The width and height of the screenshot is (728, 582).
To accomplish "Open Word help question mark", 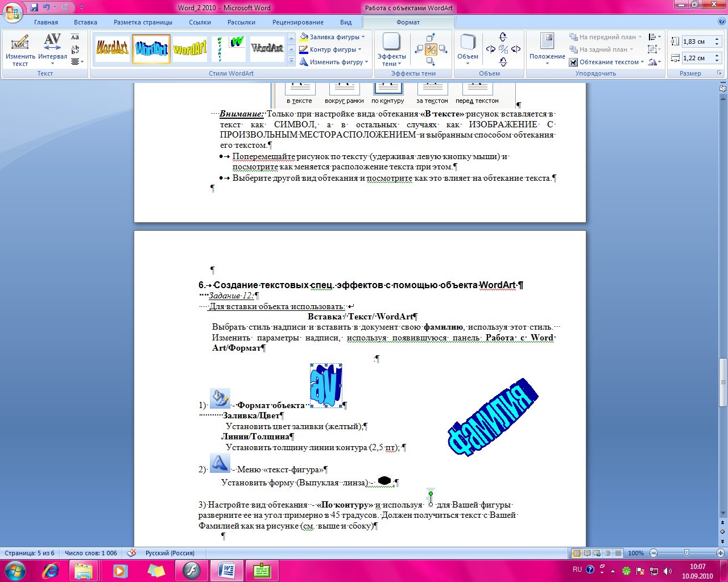I will [722, 22].
